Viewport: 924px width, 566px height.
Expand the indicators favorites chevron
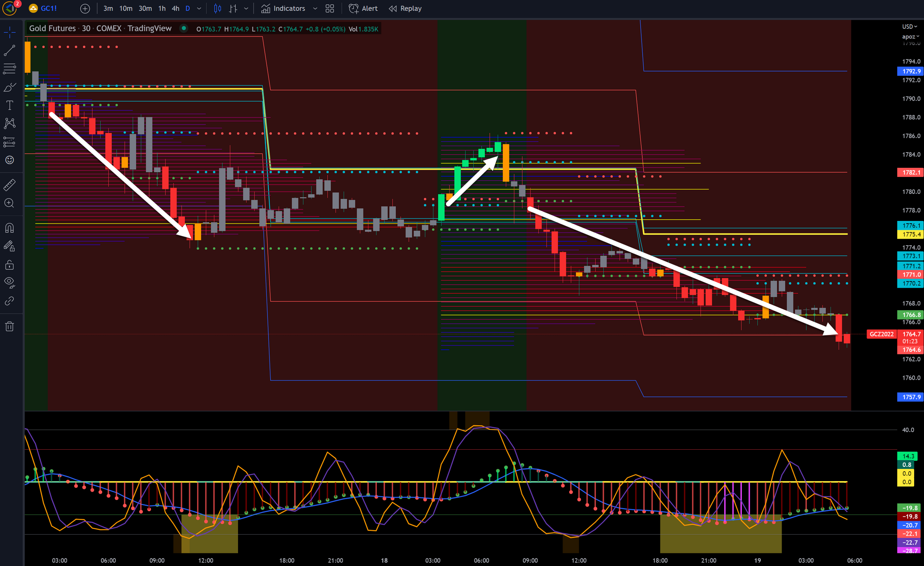pyautogui.click(x=315, y=8)
